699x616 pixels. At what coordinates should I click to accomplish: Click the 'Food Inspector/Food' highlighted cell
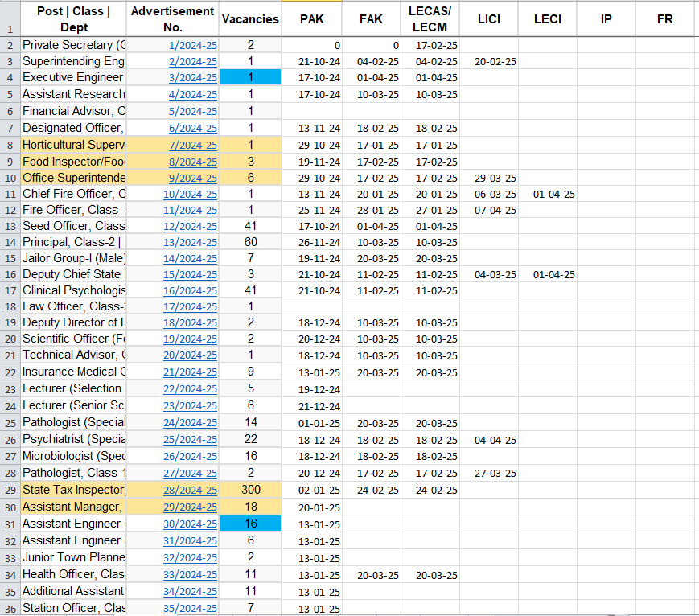(73, 162)
